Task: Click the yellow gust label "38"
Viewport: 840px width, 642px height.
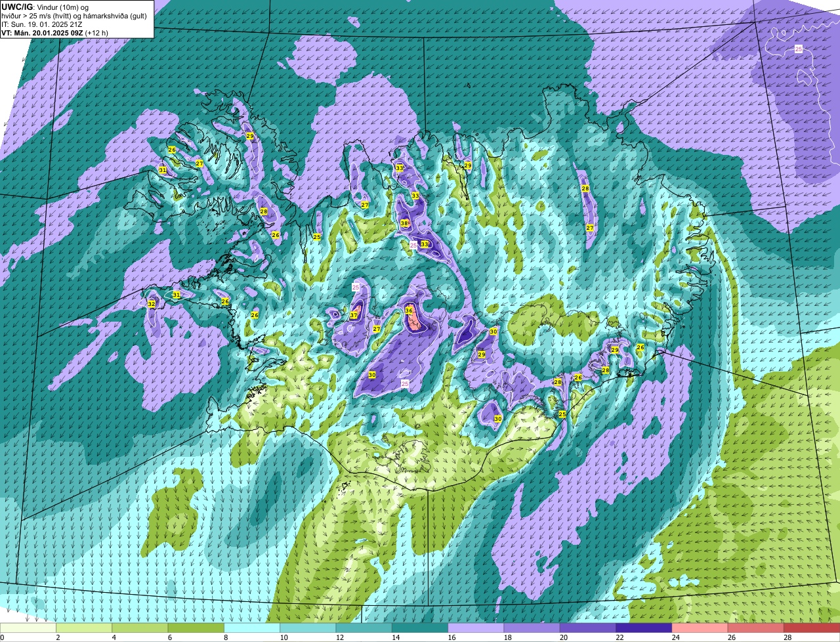Action: point(404,223)
